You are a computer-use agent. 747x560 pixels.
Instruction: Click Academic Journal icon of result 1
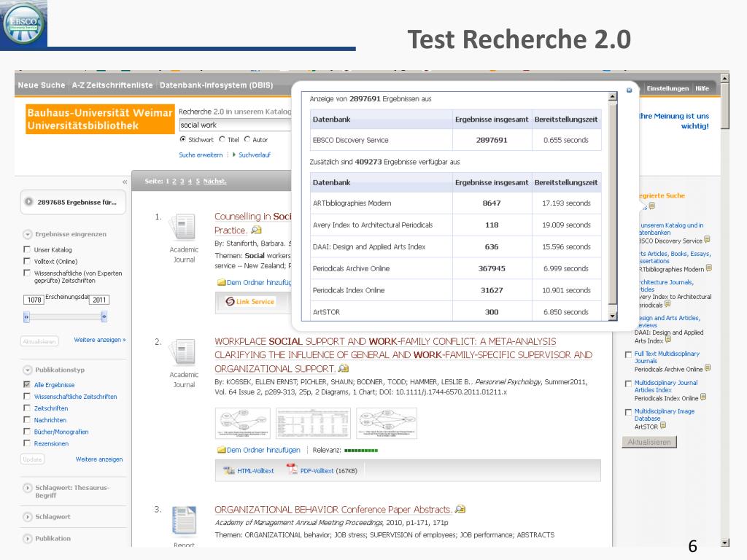(x=184, y=227)
